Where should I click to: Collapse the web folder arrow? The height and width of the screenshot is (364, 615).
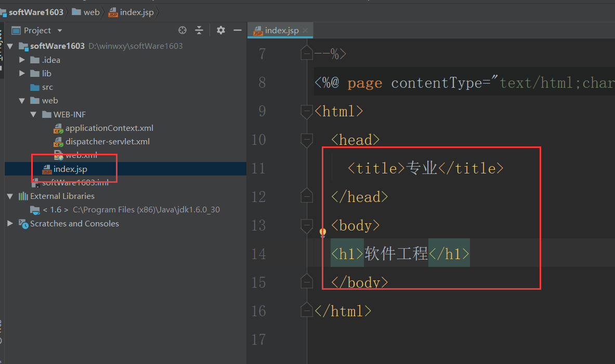(x=22, y=101)
